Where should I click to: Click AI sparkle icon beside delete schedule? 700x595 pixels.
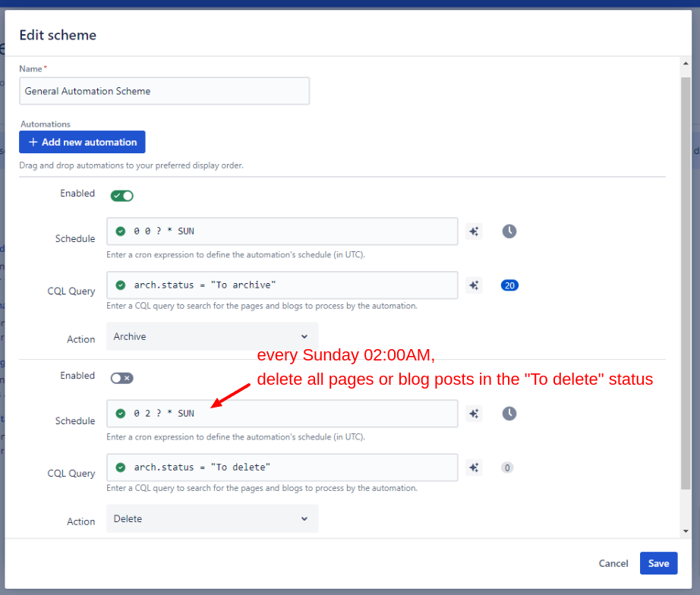[x=474, y=414]
